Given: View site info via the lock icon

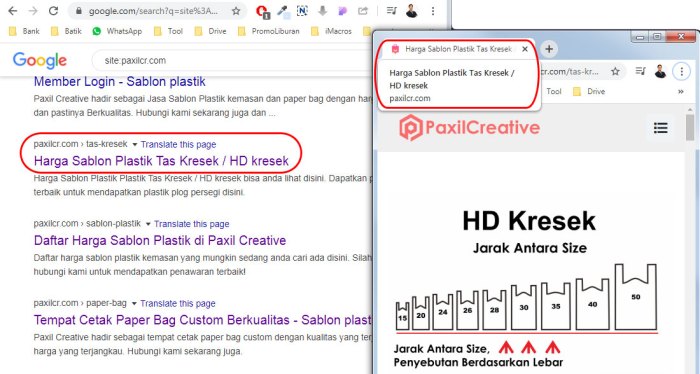Looking at the screenshot, I should pyautogui.click(x=79, y=11).
